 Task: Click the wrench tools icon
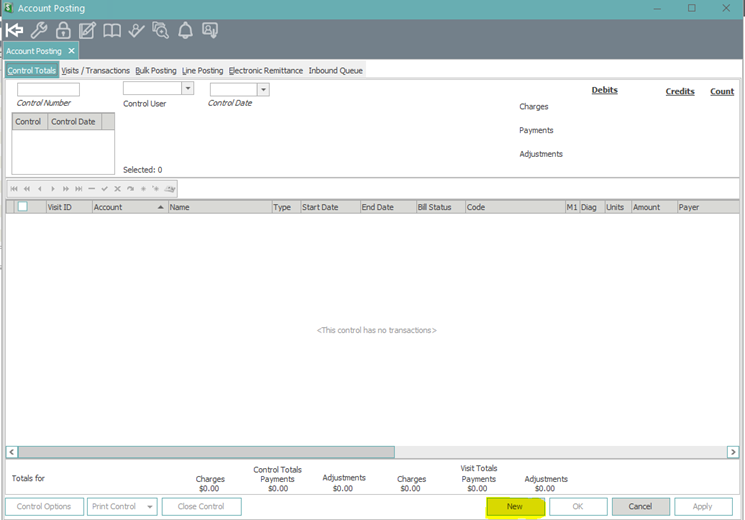point(38,30)
